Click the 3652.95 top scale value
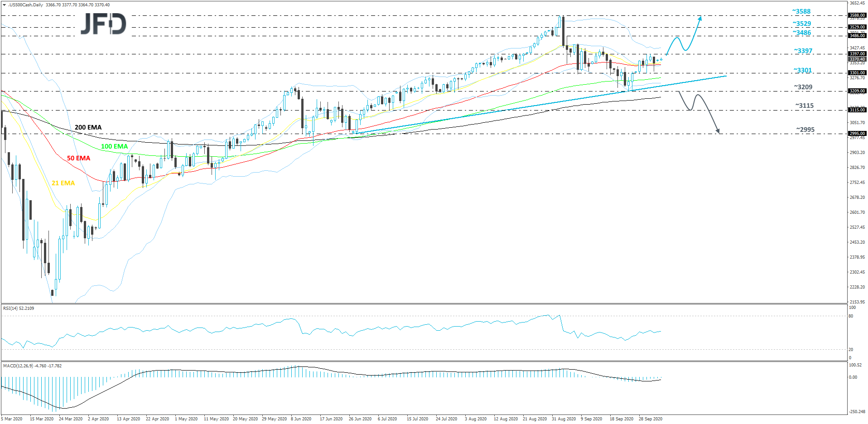This screenshot has width=868, height=424. (x=857, y=3)
